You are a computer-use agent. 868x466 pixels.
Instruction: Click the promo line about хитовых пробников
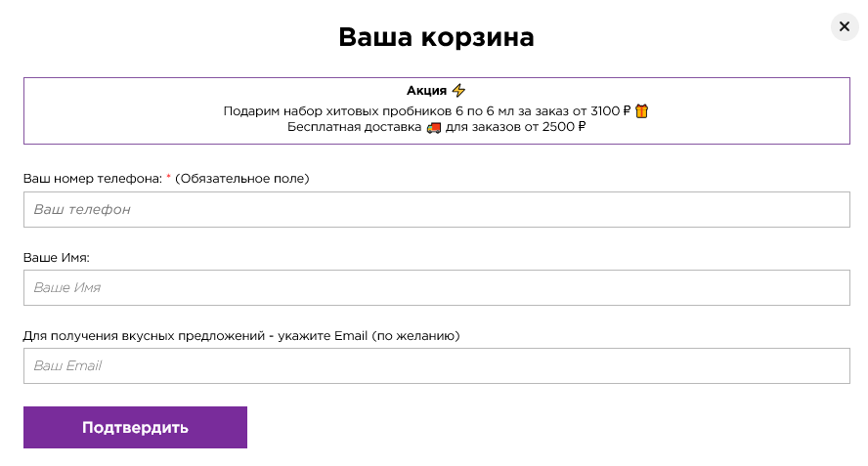[427, 111]
